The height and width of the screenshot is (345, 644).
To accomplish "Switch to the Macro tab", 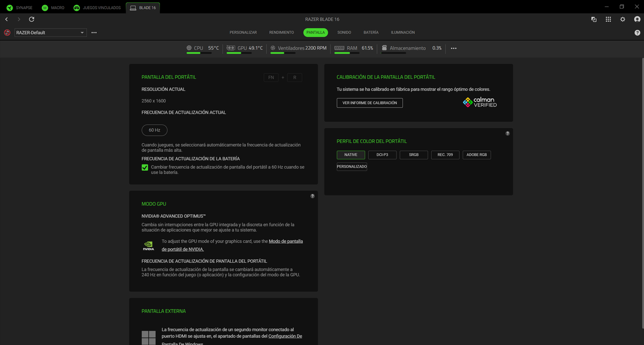I will [x=54, y=8].
